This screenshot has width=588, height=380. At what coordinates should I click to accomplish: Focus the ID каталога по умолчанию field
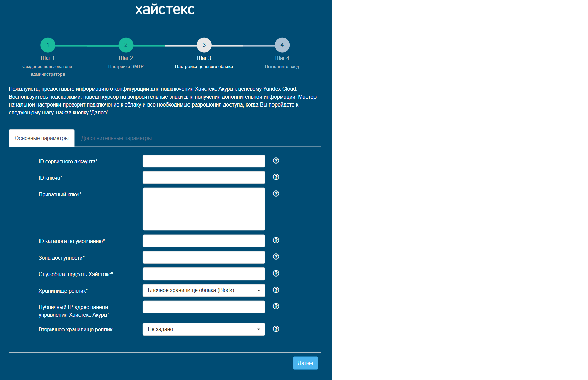(x=204, y=241)
